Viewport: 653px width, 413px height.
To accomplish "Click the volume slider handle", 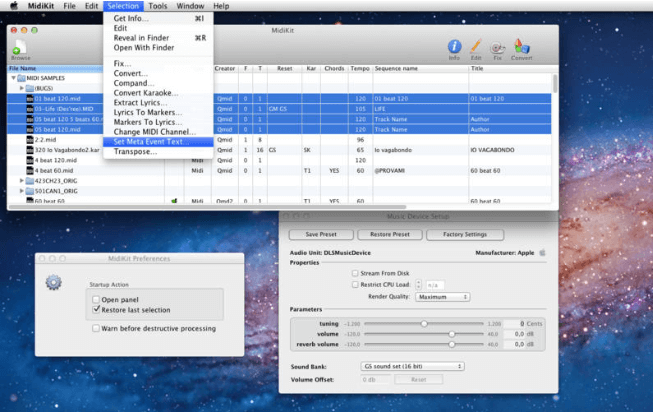I will tap(452, 334).
